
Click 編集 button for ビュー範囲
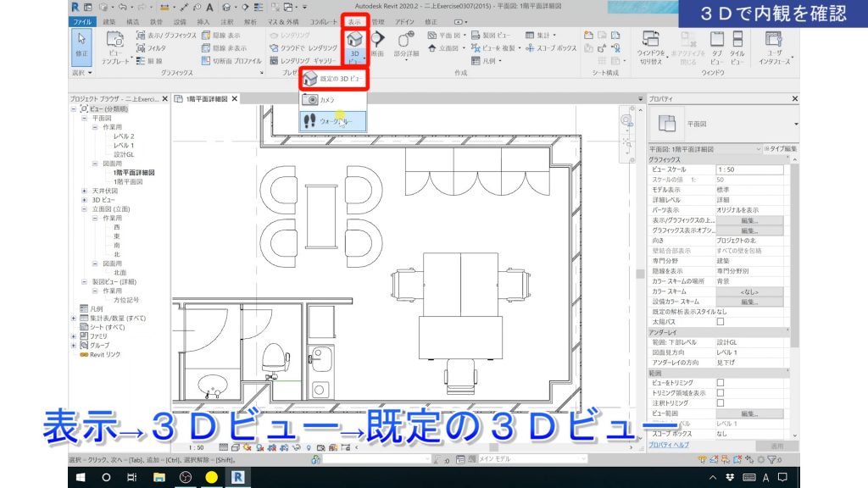click(748, 413)
